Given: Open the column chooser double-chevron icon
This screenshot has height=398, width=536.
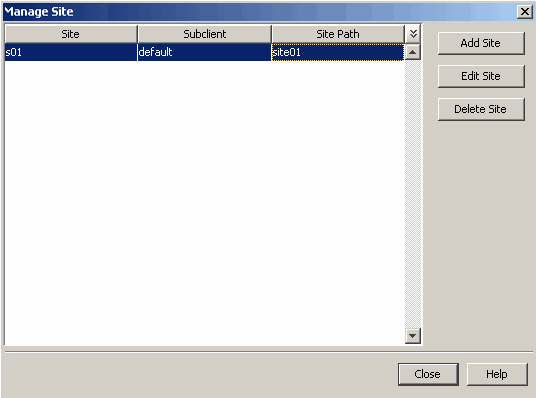Looking at the screenshot, I should tap(413, 34).
